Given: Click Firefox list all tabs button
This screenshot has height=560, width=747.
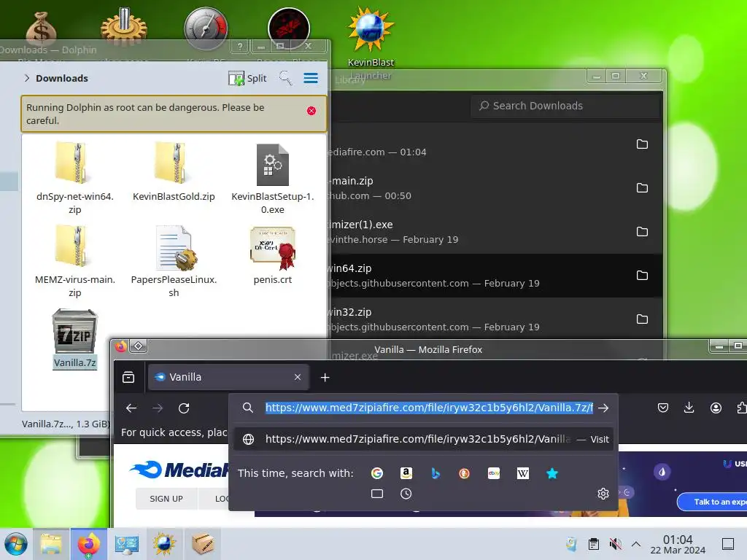Looking at the screenshot, I should pyautogui.click(x=128, y=378).
